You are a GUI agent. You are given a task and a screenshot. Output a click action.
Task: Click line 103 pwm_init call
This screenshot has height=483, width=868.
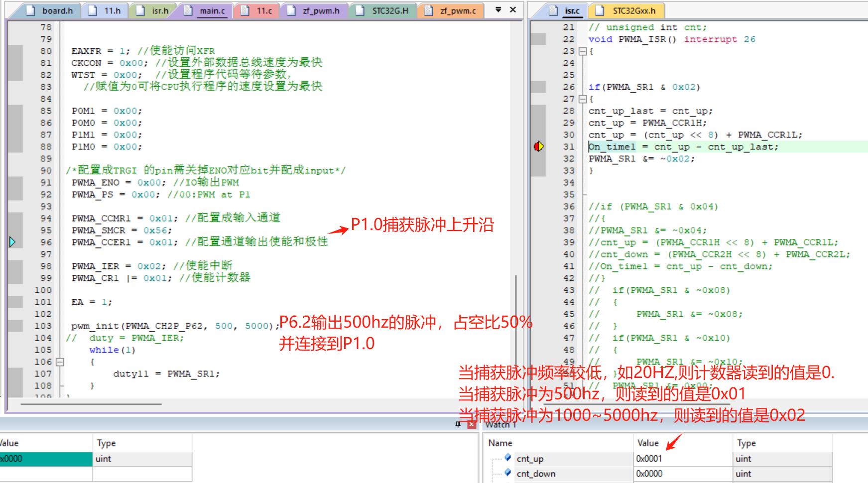point(175,326)
